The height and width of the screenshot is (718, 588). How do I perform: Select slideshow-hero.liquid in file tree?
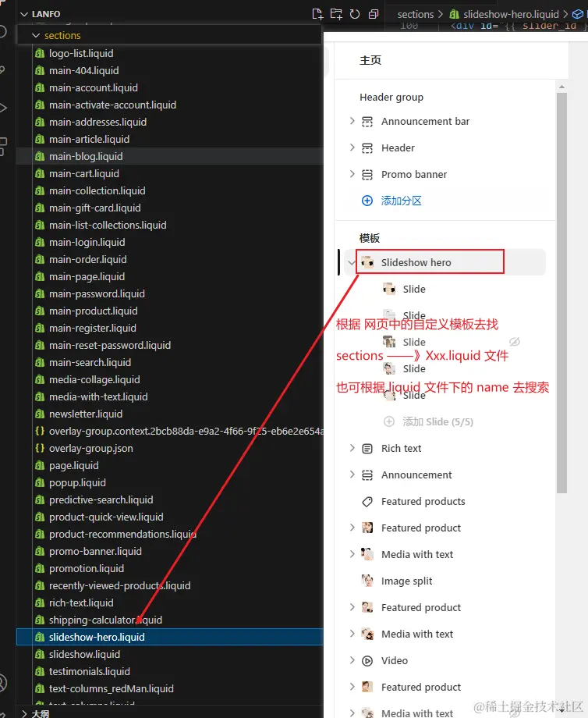[x=170, y=637]
